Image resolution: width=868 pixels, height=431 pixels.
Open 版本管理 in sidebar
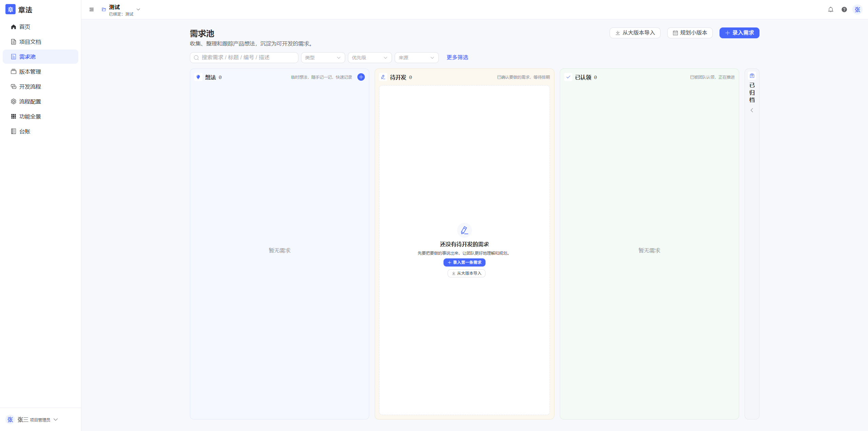point(40,72)
